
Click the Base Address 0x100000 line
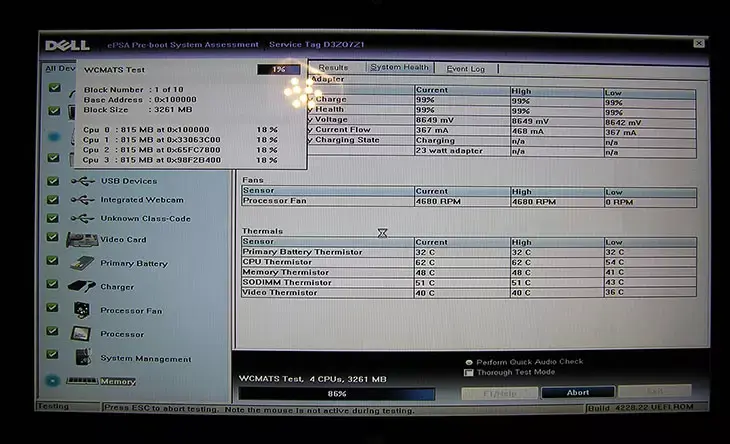pos(140,100)
